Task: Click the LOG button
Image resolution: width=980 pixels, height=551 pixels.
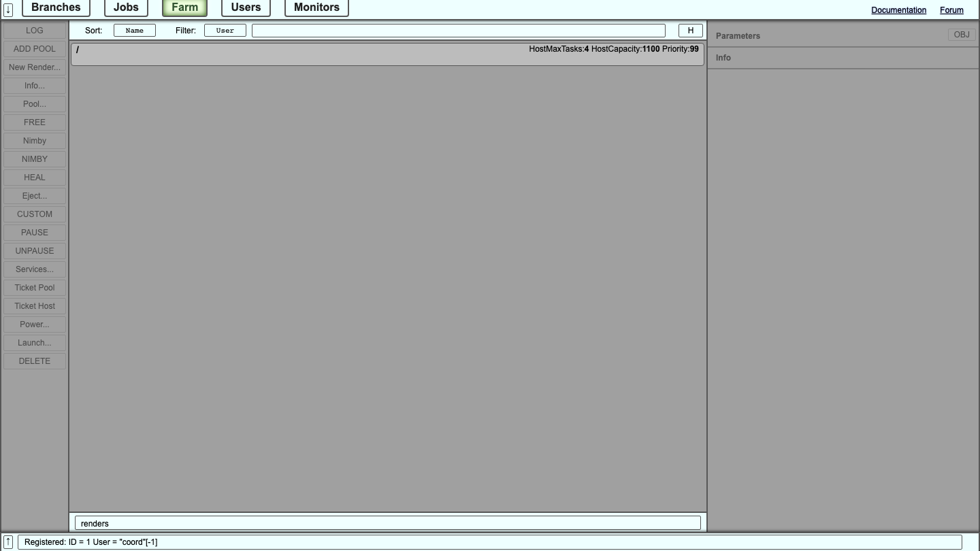Action: point(35,31)
